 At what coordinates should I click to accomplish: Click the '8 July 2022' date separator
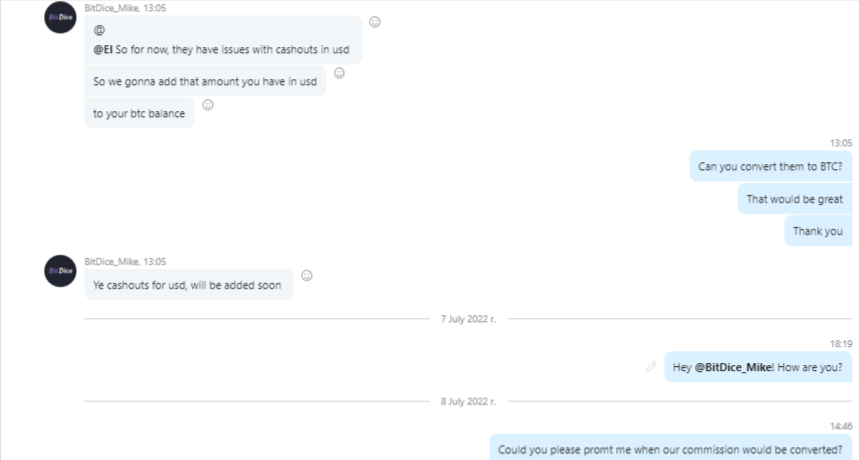(x=468, y=401)
